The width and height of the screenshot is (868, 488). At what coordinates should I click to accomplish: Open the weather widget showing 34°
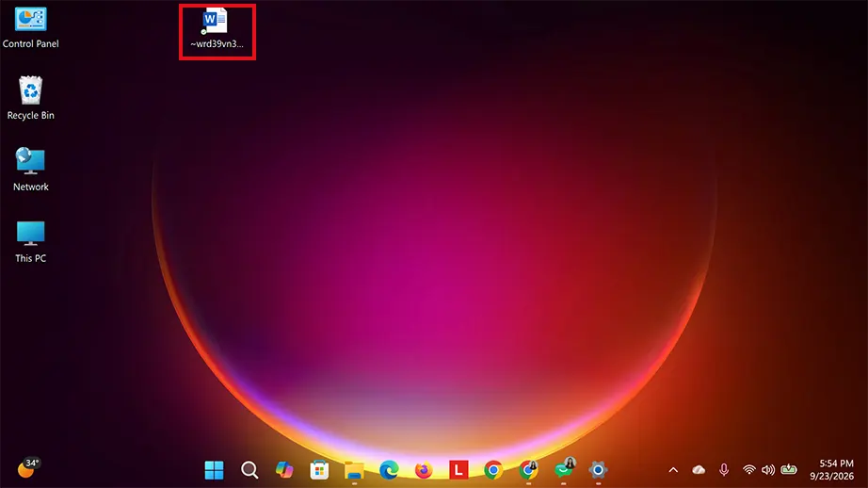[29, 468]
